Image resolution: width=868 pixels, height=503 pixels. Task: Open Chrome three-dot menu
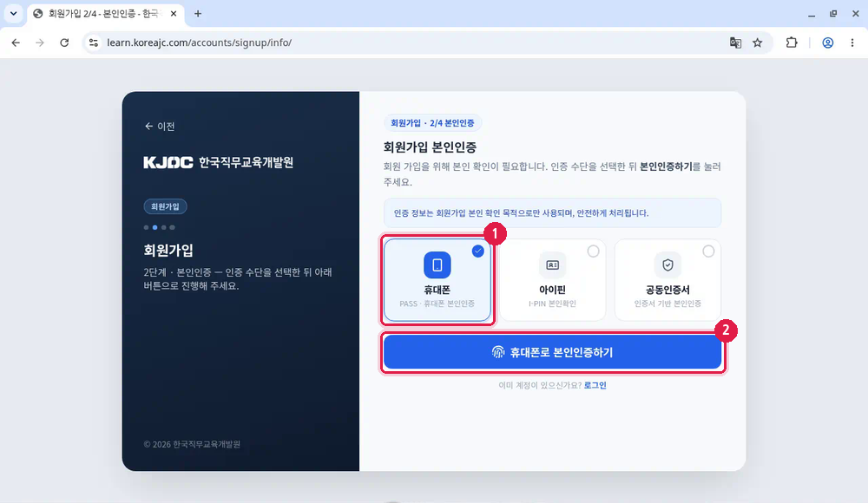coord(852,42)
